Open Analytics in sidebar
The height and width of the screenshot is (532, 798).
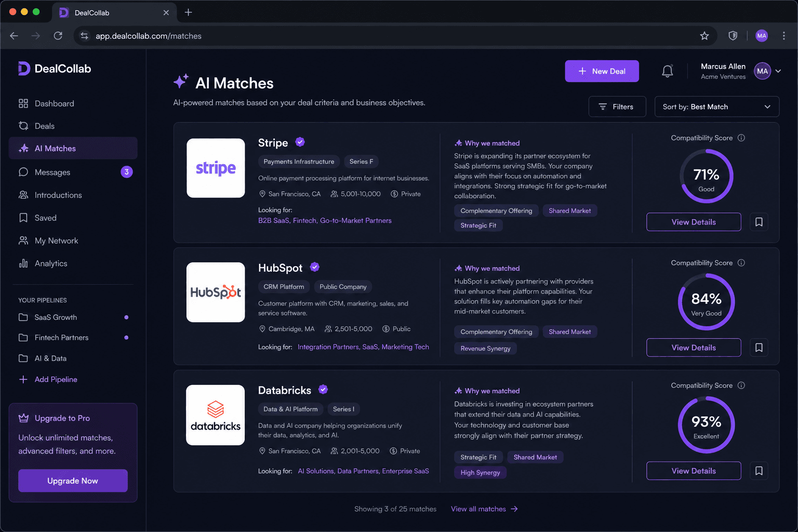(73, 263)
